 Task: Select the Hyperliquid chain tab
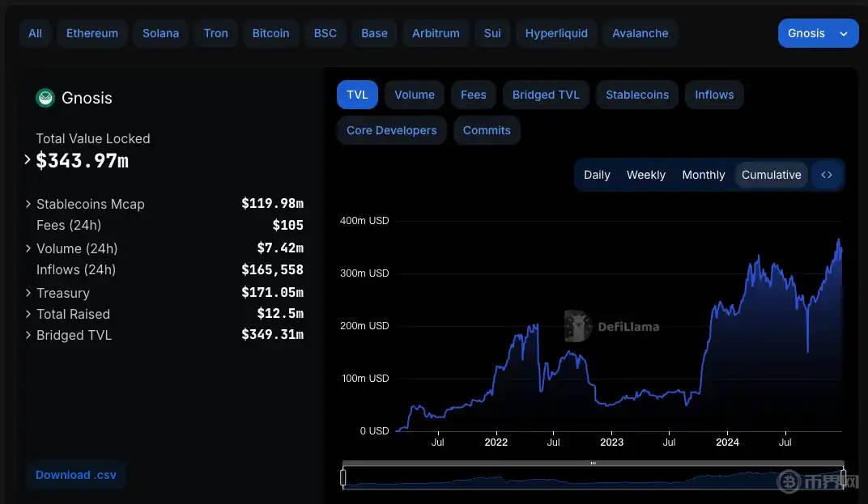tap(556, 33)
